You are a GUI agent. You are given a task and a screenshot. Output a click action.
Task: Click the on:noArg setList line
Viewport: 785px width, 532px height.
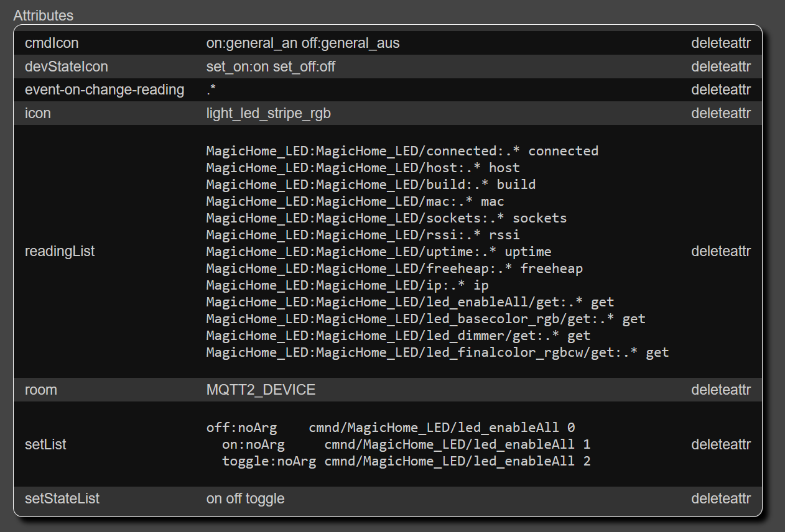tap(406, 445)
